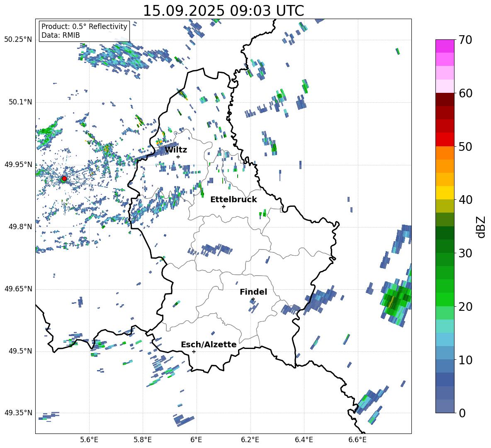This screenshot has width=491, height=448.
Task: Click the colorbar tick label 40
Action: click(465, 200)
